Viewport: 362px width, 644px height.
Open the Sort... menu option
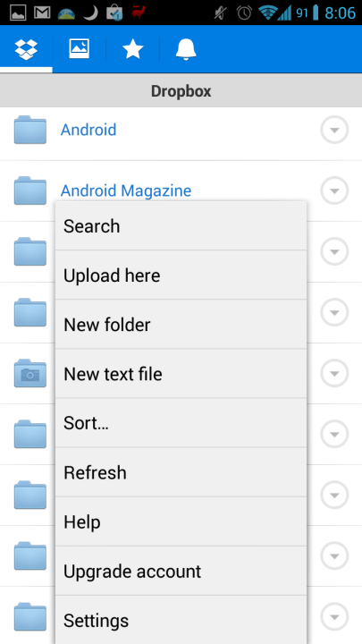[x=181, y=422]
